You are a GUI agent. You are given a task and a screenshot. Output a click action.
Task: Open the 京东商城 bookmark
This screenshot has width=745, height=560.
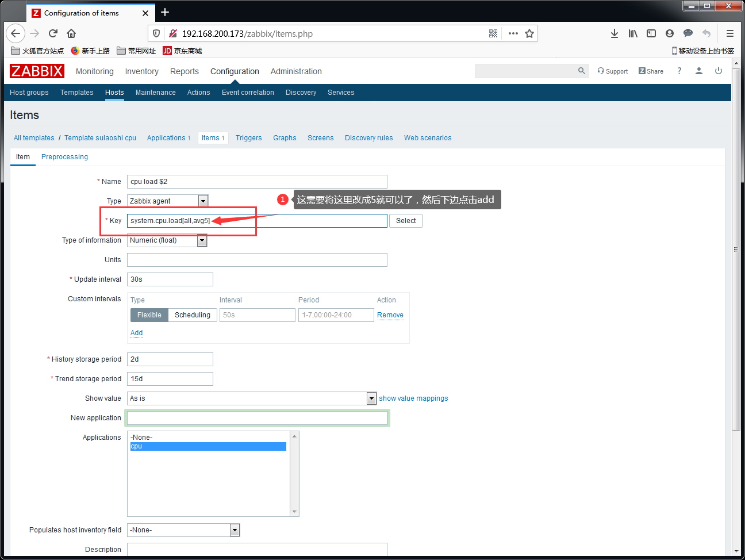[x=182, y=51]
